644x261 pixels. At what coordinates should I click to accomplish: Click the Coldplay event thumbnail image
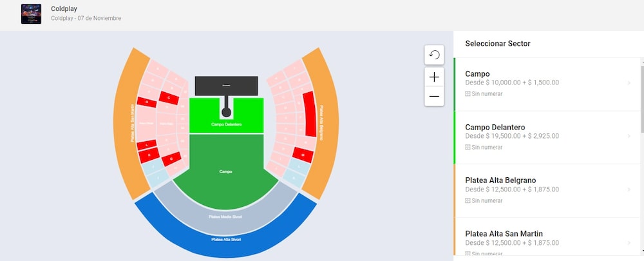click(31, 14)
